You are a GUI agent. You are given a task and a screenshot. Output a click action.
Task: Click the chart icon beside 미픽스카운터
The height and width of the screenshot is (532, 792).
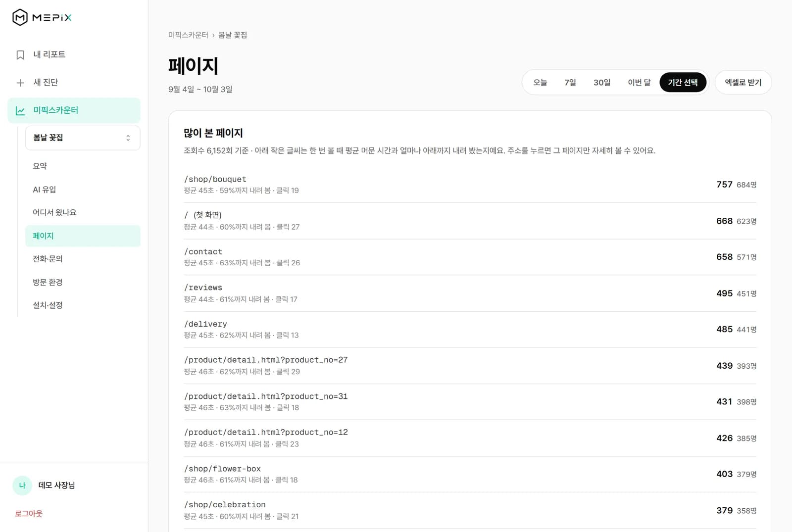pyautogui.click(x=20, y=110)
